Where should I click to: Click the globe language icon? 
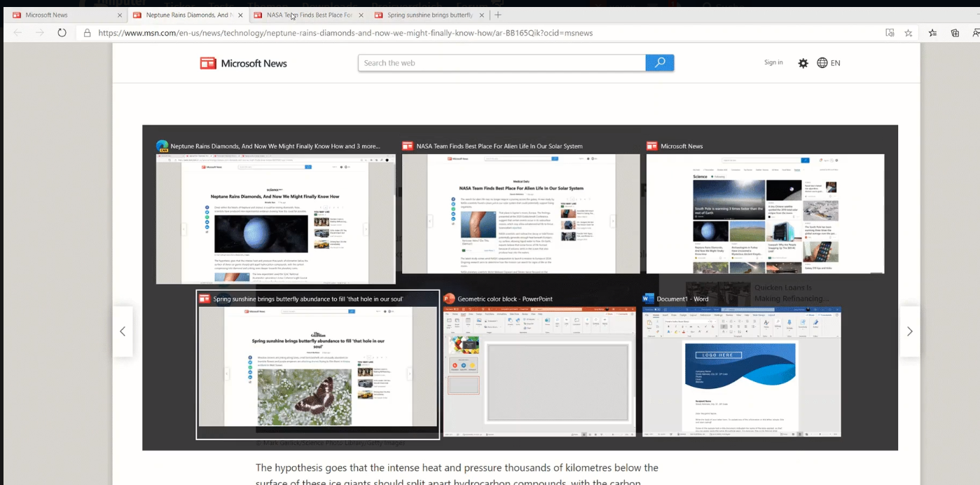tap(822, 62)
